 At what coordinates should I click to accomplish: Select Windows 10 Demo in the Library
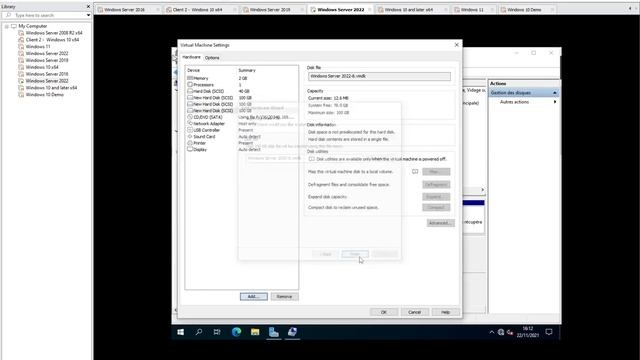pyautogui.click(x=44, y=95)
